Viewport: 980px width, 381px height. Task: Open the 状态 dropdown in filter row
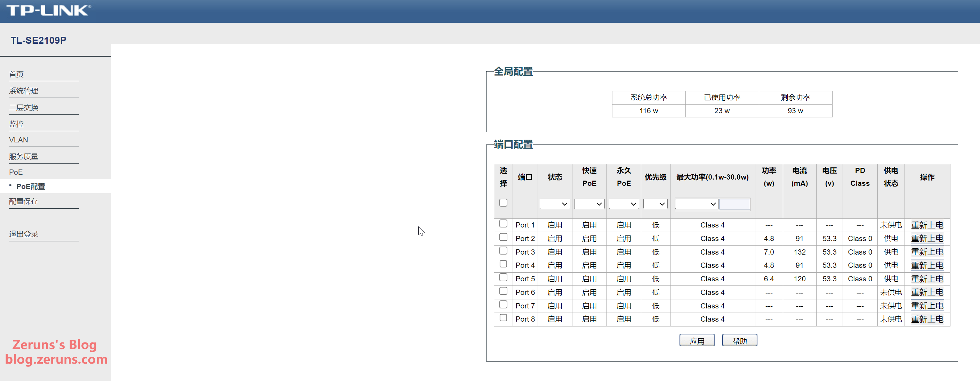click(555, 204)
